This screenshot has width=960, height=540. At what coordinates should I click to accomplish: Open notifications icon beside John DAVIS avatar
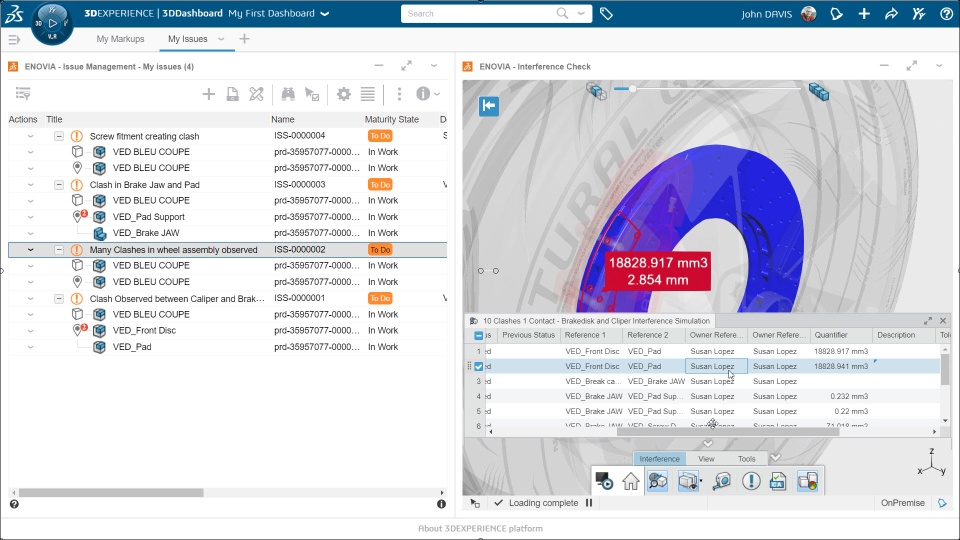point(836,13)
